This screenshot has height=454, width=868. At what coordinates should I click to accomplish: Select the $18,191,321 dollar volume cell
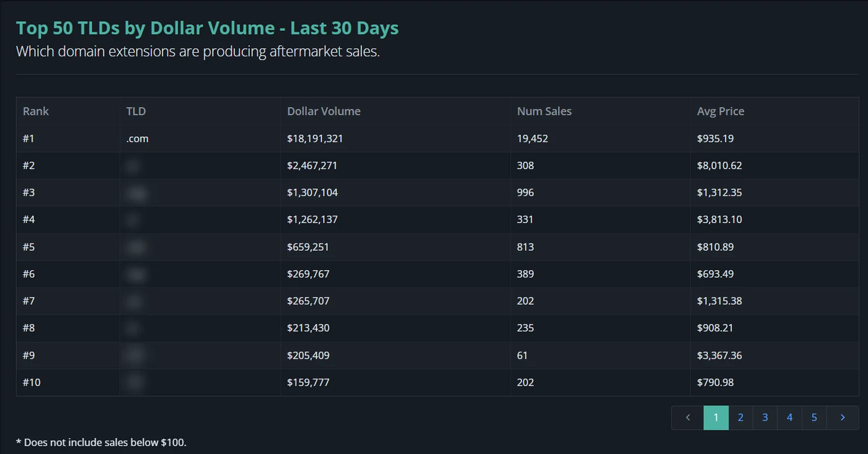[x=396, y=139]
